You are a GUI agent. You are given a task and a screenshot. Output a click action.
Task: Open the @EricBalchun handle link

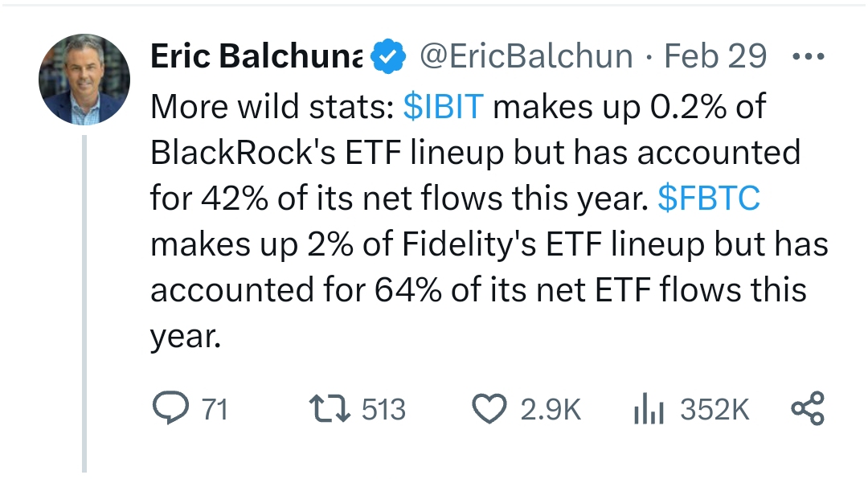point(526,56)
